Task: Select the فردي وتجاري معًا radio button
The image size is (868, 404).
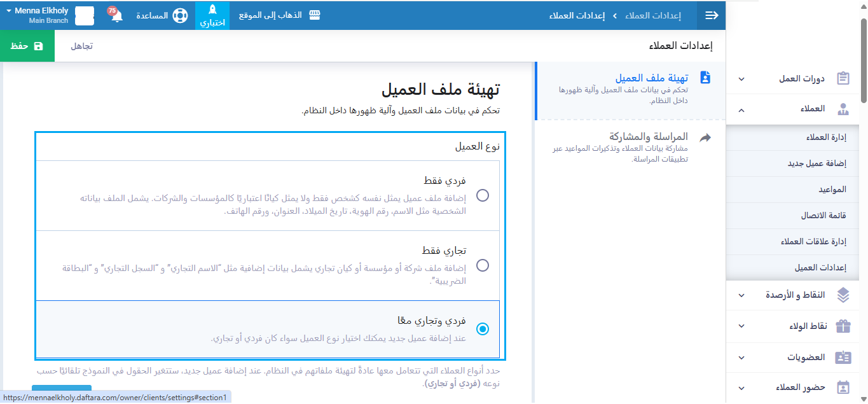Action: [483, 329]
